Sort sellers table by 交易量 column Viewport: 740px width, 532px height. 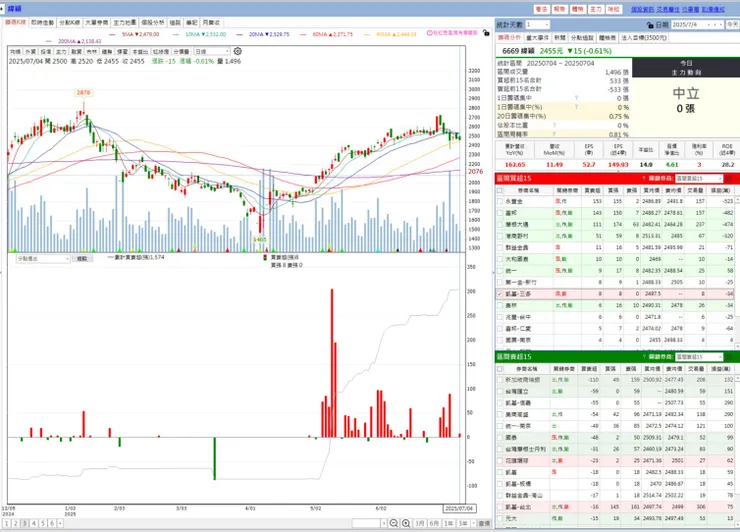697,369
